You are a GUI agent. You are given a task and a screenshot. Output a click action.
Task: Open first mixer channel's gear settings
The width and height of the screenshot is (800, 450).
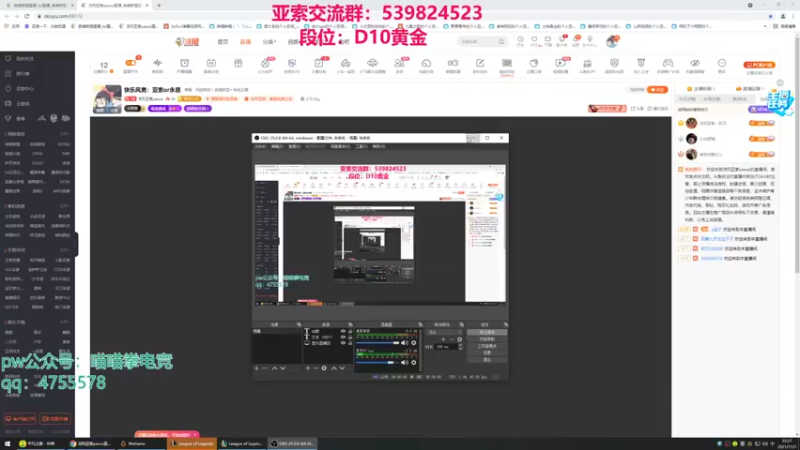[x=413, y=343]
